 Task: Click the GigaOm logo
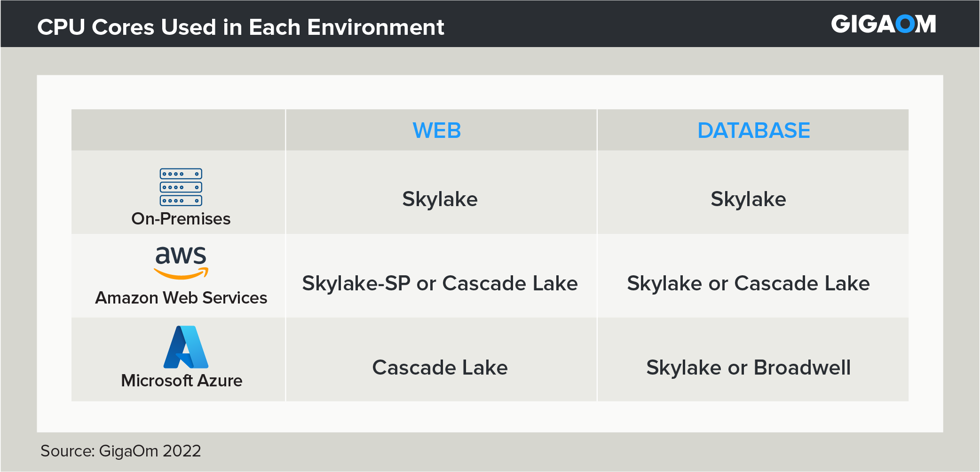click(883, 24)
